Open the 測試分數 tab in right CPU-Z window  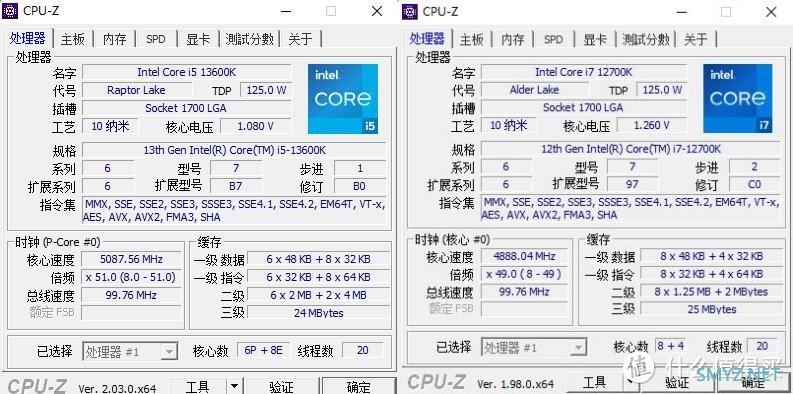point(646,39)
